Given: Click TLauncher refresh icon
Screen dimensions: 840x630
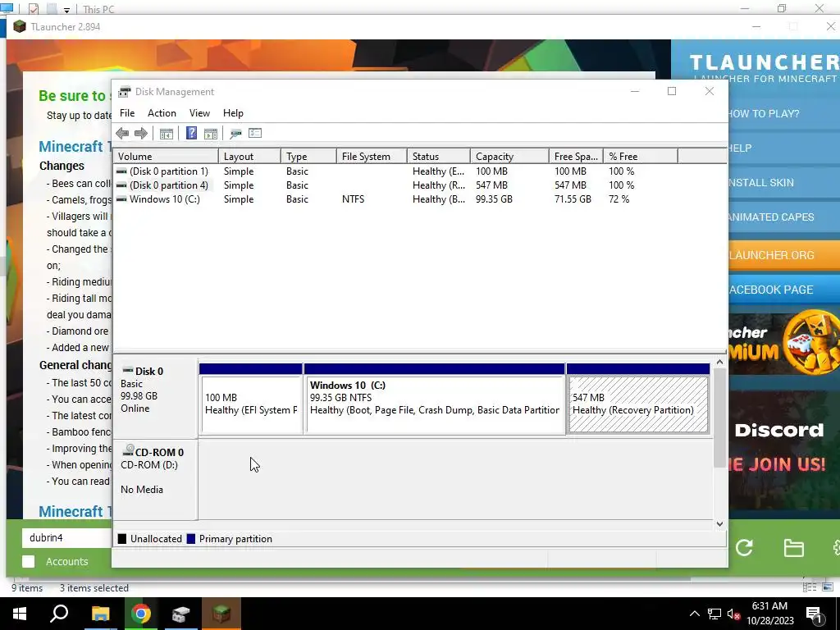Looking at the screenshot, I should [744, 547].
